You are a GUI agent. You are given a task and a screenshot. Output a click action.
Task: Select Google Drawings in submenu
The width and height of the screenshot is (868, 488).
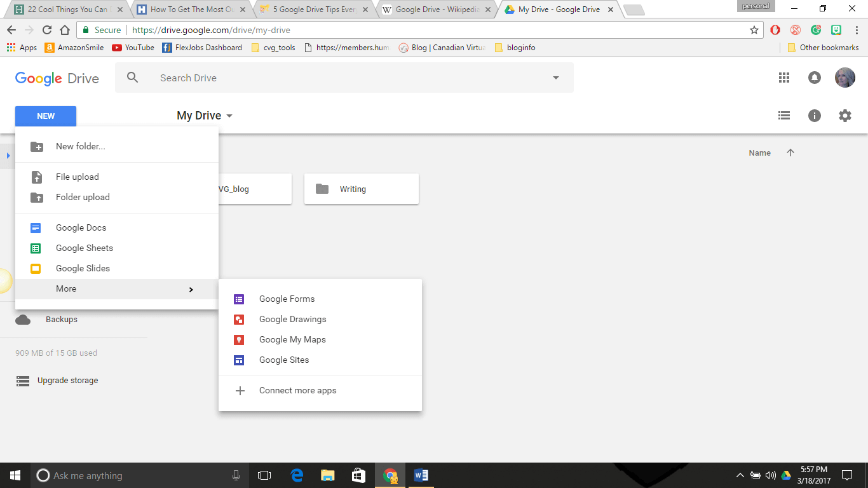(320, 319)
